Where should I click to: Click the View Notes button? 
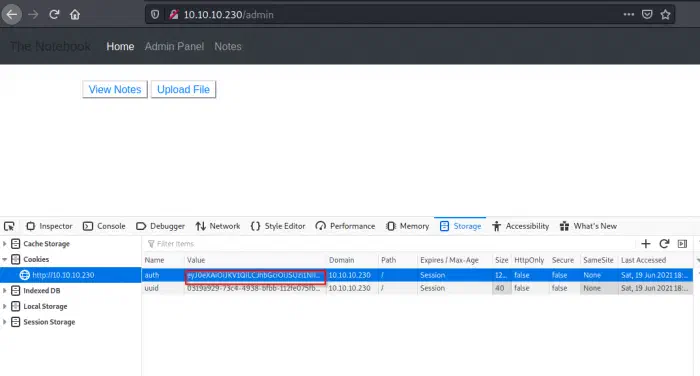click(x=115, y=89)
